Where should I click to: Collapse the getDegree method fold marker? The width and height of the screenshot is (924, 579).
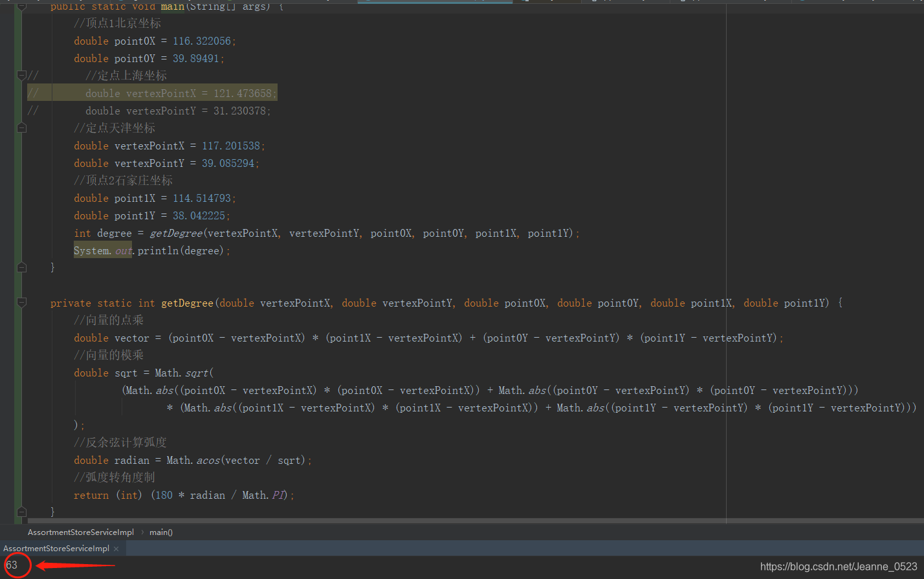tap(21, 302)
